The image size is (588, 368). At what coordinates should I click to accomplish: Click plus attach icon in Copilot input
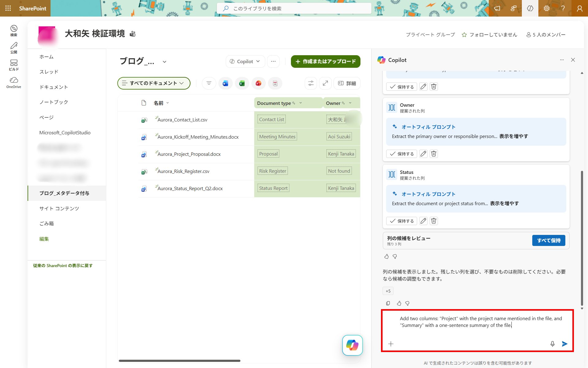tap(391, 344)
